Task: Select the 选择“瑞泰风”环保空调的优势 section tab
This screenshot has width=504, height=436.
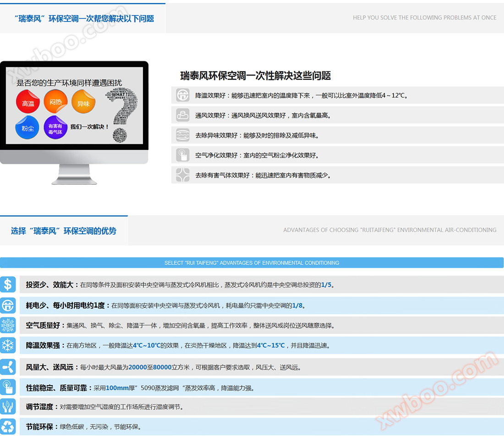Action: [64, 231]
